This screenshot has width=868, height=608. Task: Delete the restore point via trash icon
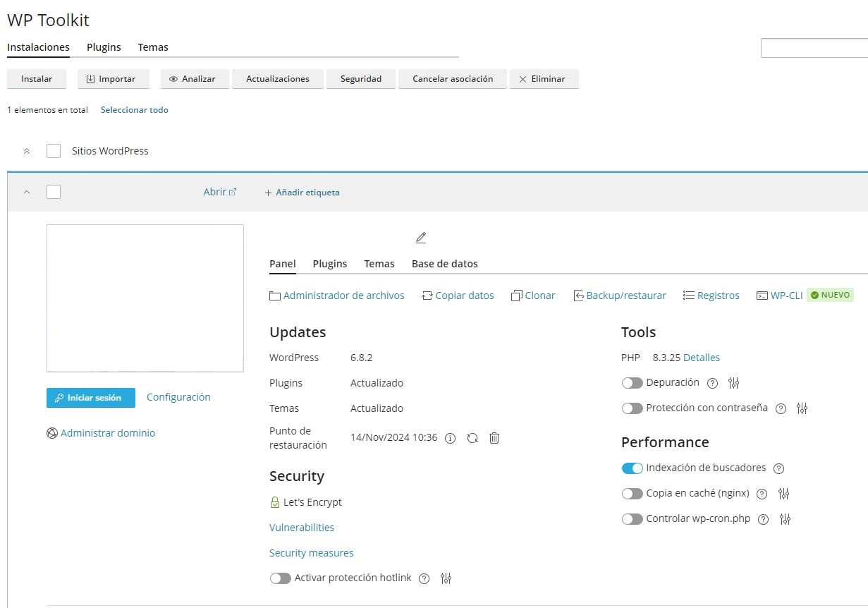(494, 438)
